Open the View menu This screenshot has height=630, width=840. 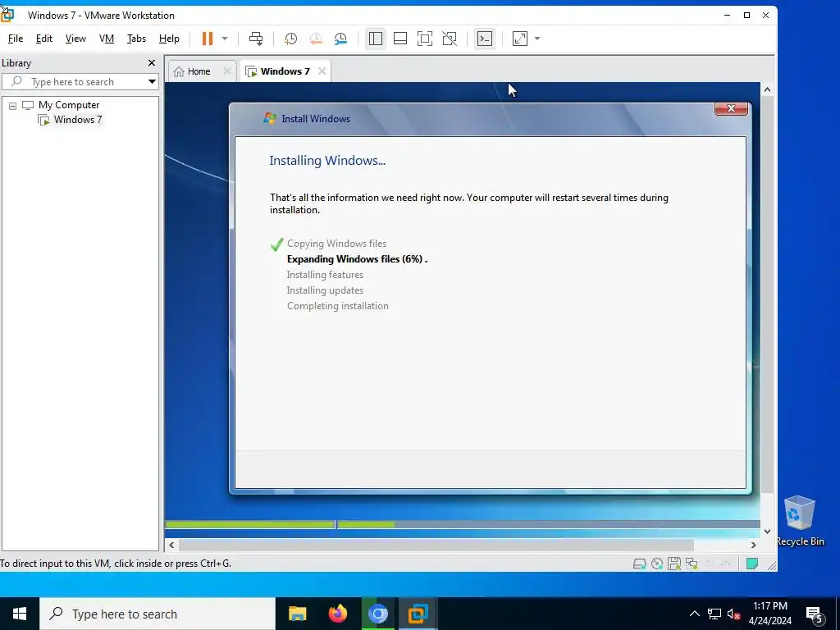click(x=75, y=39)
